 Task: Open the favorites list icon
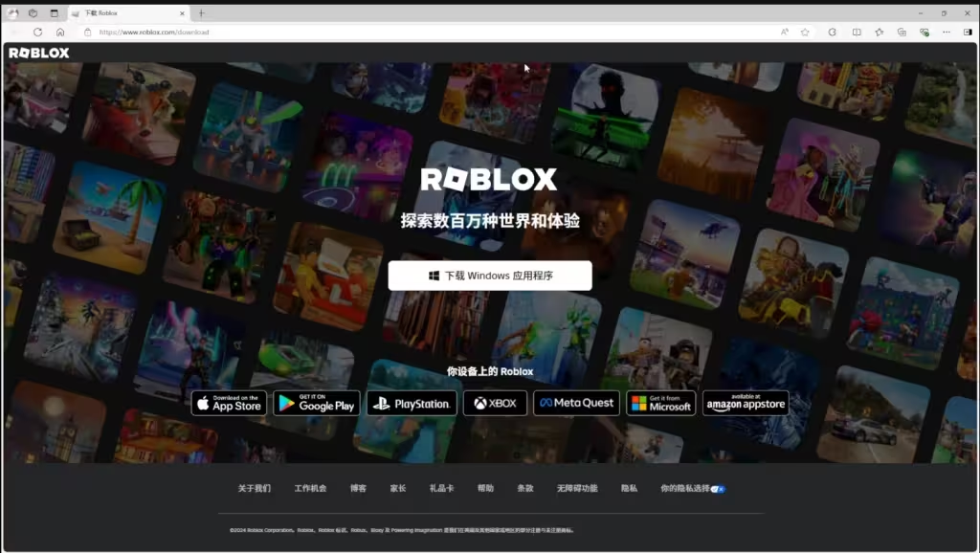pos(880,32)
